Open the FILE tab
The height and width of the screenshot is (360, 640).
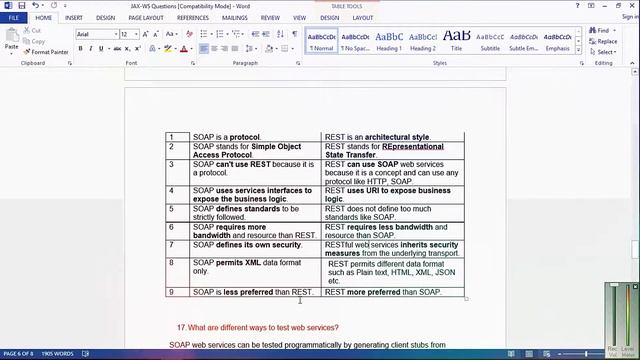click(13, 18)
